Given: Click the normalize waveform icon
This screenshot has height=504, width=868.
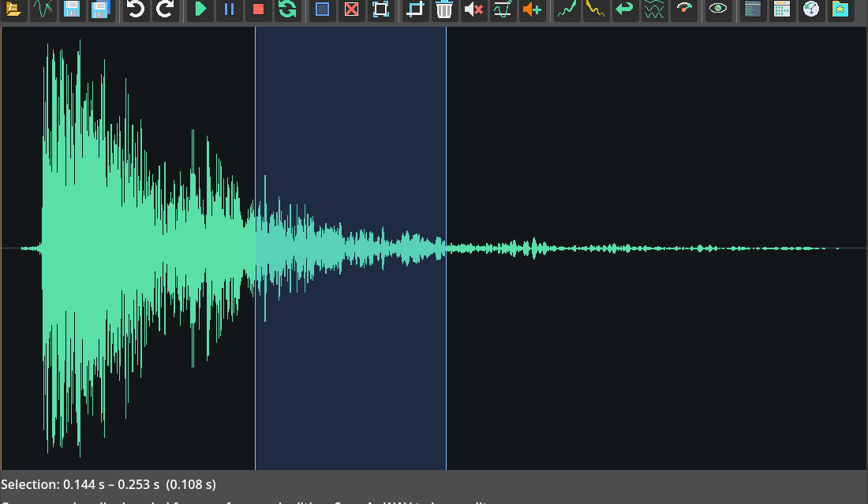Looking at the screenshot, I should pyautogui.click(x=503, y=9).
